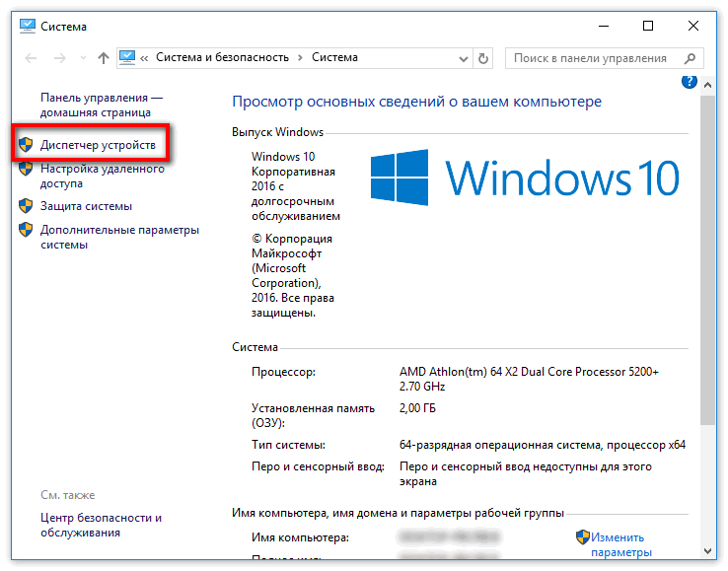Open the recent locations dropdown arrow

tap(83, 58)
